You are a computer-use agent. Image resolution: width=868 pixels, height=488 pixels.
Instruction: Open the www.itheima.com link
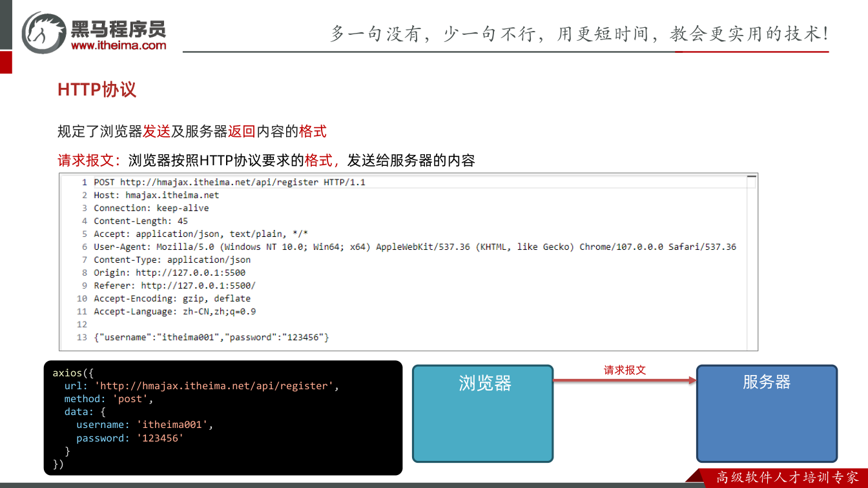click(x=119, y=45)
